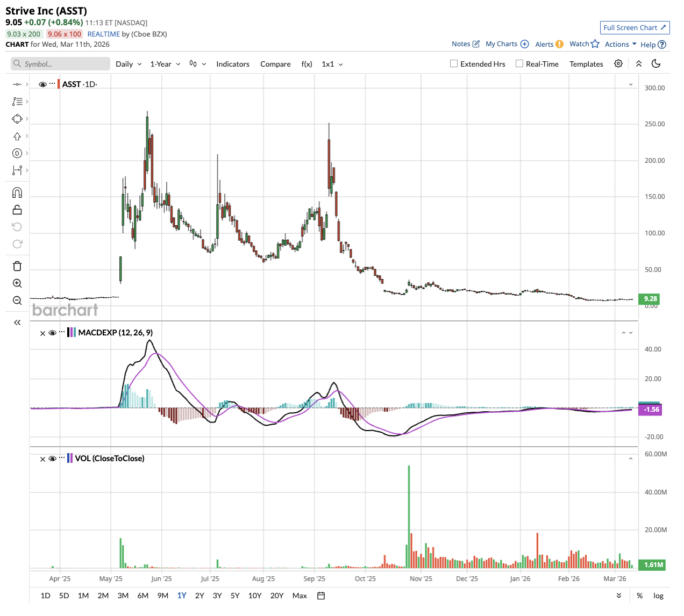Collapse the drawing tools sidebar
Image resolution: width=684 pixels, height=616 pixels.
pyautogui.click(x=17, y=323)
